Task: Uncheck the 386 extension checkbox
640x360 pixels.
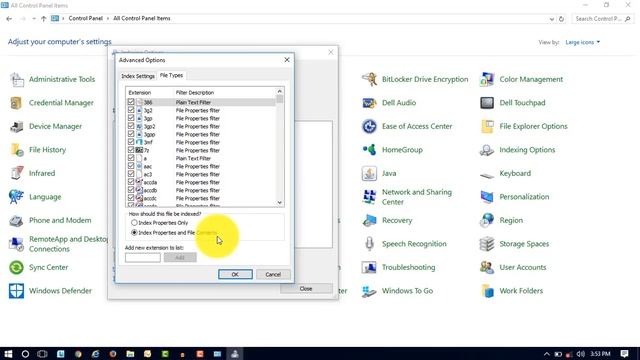Action: coord(131,102)
